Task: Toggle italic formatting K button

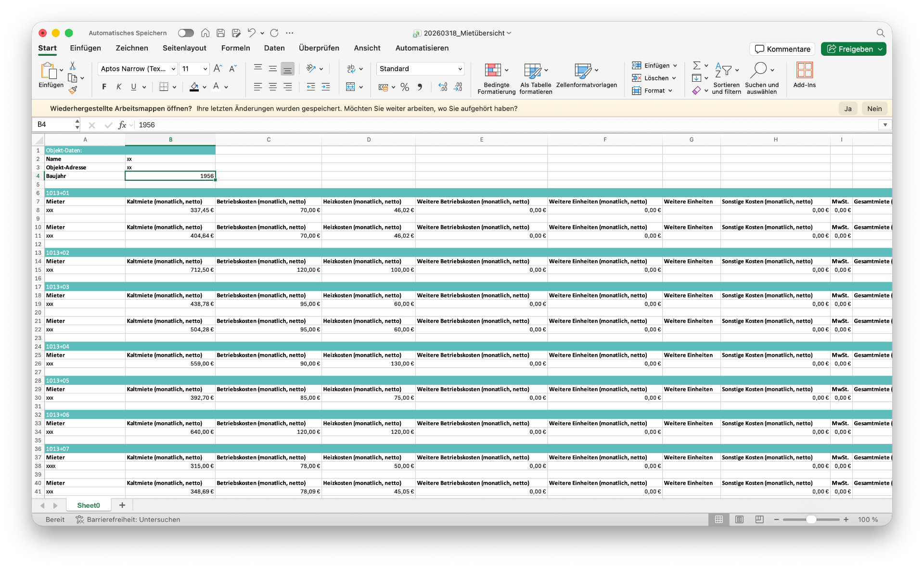Action: click(119, 87)
